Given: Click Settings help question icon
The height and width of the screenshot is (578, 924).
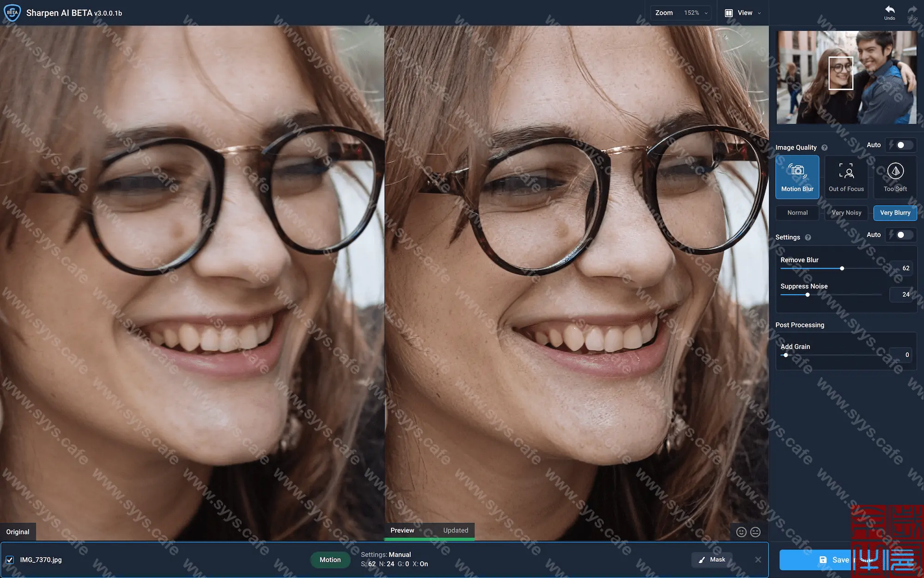Looking at the screenshot, I should [808, 237].
